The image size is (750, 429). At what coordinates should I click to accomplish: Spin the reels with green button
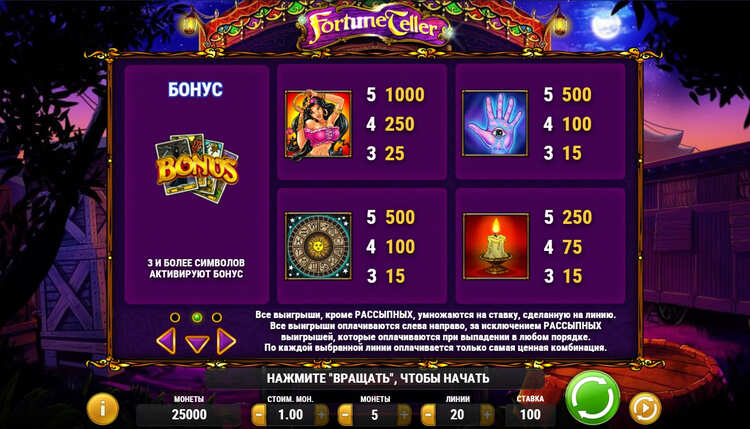(x=593, y=397)
